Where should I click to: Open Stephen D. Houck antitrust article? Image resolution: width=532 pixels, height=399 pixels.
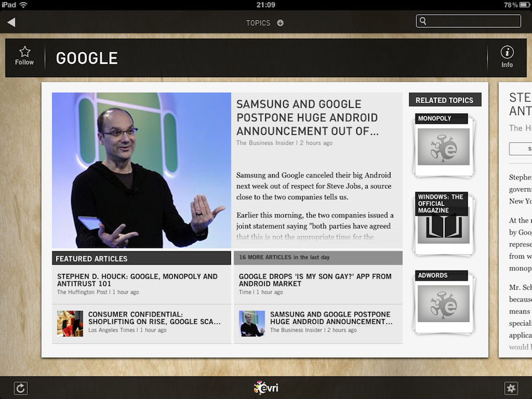(142, 284)
